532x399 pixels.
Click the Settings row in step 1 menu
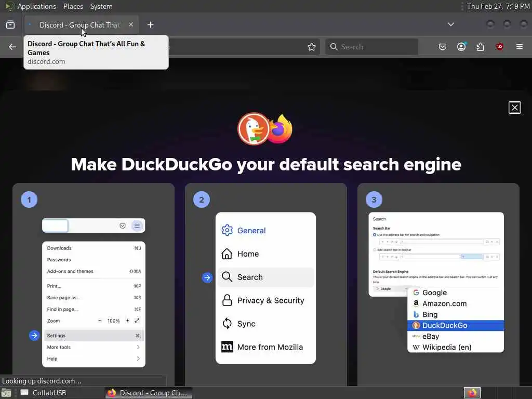94,336
